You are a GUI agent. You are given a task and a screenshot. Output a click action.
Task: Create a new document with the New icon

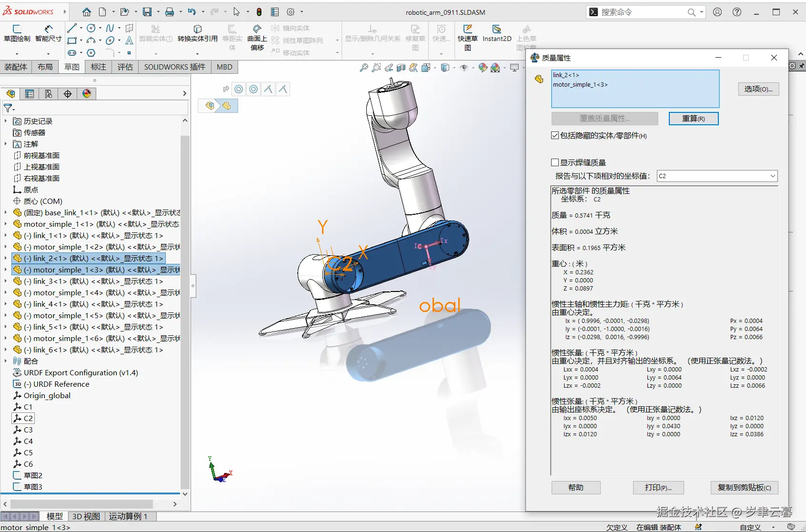(102, 12)
